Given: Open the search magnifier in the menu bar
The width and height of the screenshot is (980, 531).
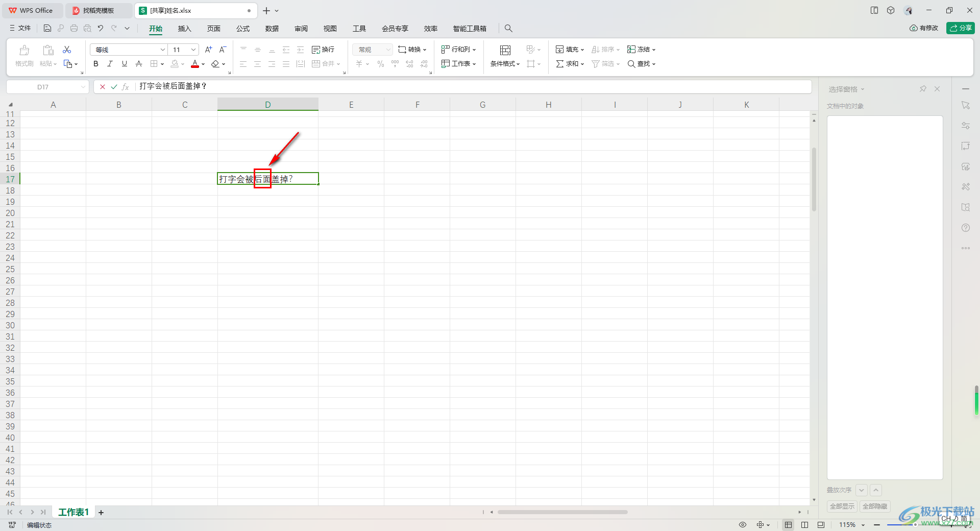Looking at the screenshot, I should [x=508, y=28].
